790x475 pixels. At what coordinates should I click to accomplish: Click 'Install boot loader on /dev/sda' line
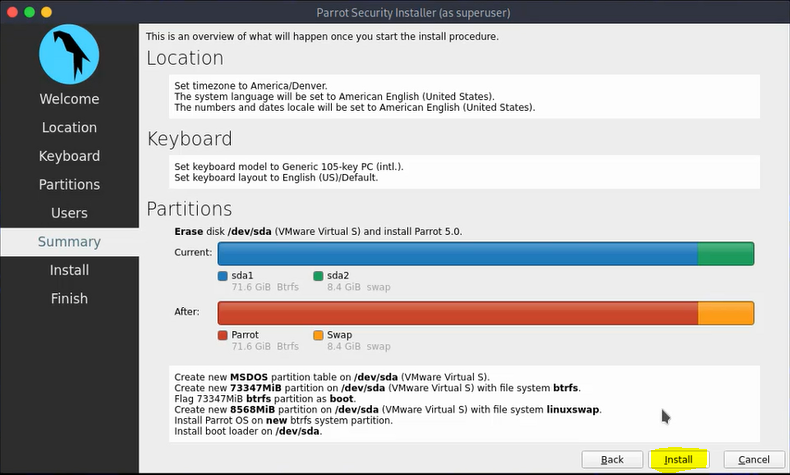248,432
